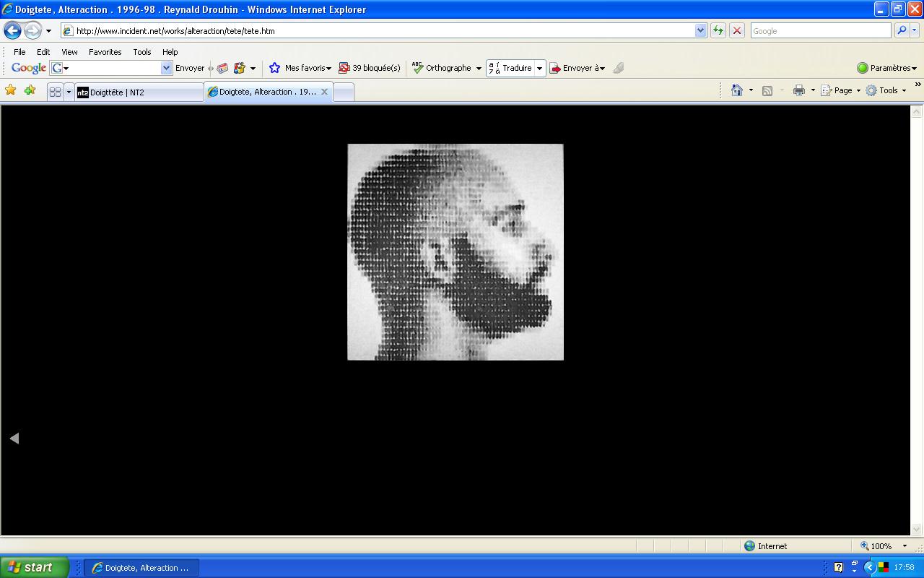Close the Doigtete, Alteraction tab
The image size is (924, 578).
click(x=324, y=92)
